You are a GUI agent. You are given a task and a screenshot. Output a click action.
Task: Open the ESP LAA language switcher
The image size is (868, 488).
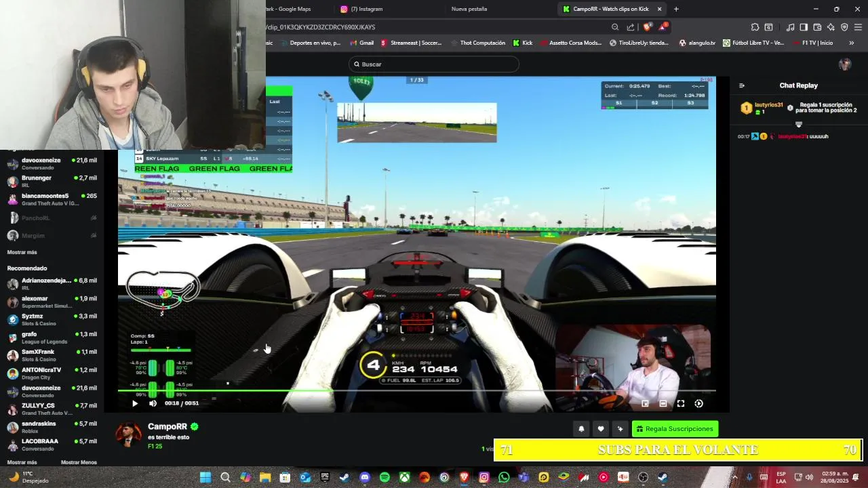(781, 477)
